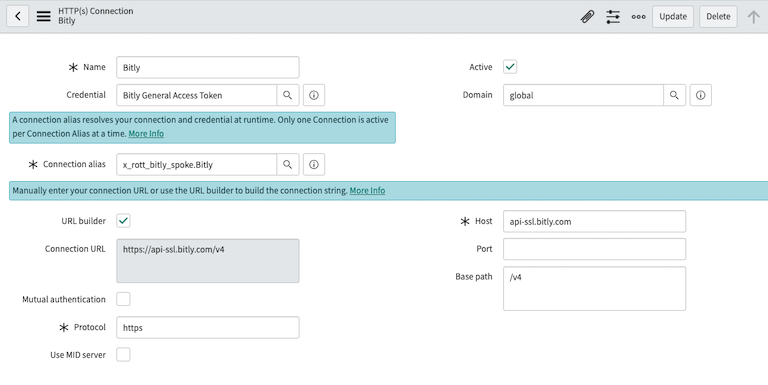
Task: Click the Mutual authentication label
Action: pos(64,299)
